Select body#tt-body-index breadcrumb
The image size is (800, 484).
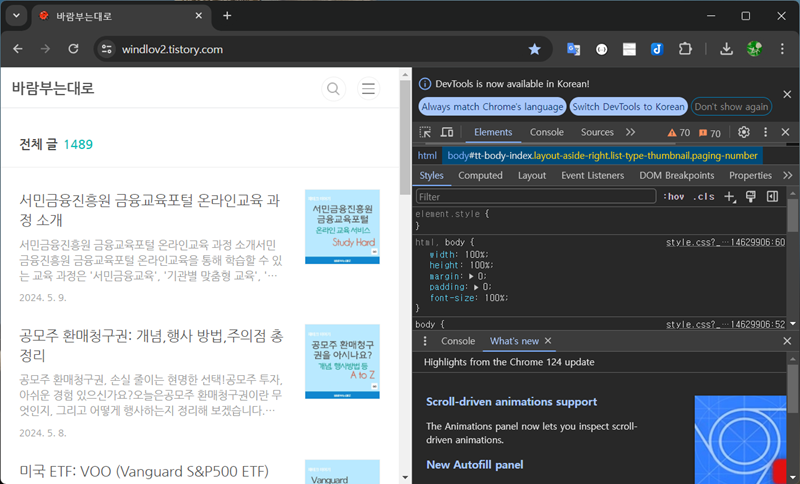[602, 156]
